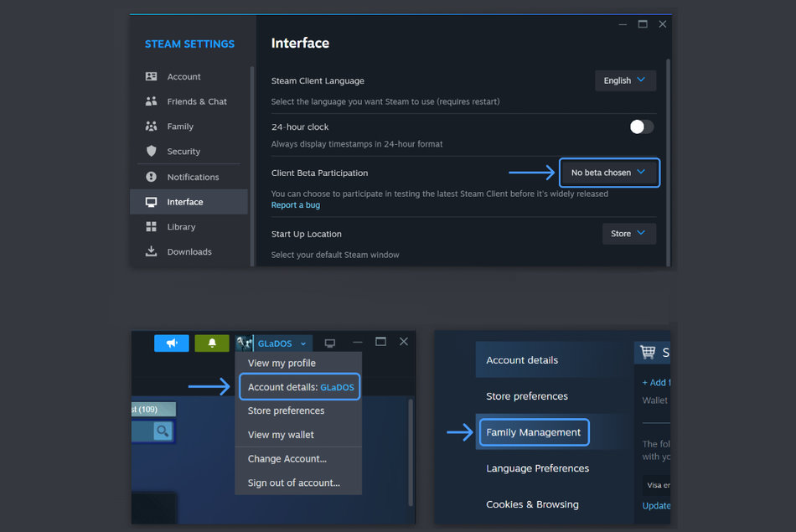Click the GLaDOS avatar picture

pos(244,343)
